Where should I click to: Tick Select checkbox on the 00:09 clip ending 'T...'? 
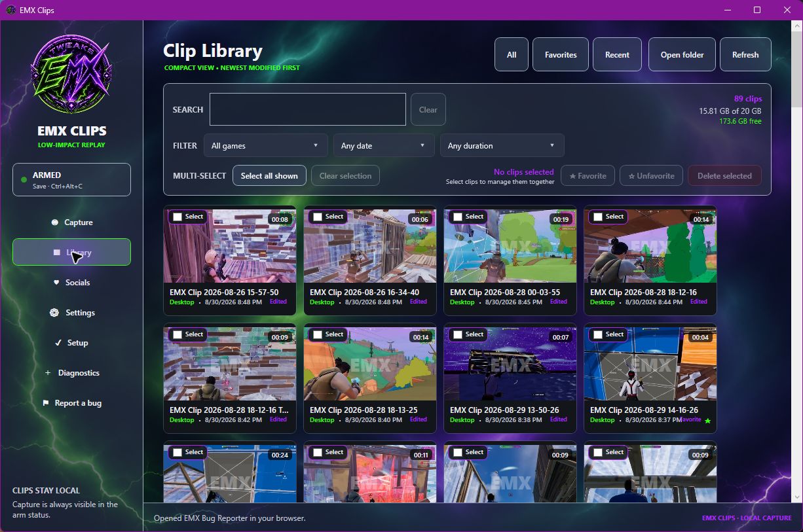tap(177, 334)
